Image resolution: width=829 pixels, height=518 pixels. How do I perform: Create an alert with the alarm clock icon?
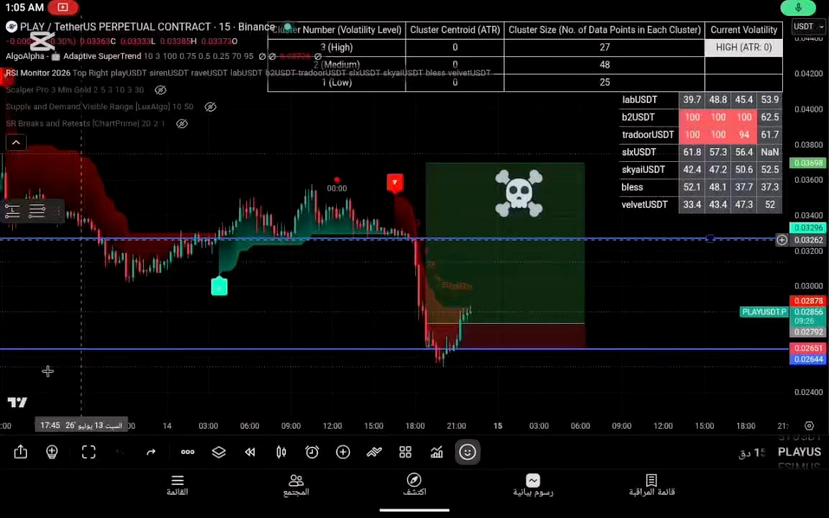[x=312, y=452]
